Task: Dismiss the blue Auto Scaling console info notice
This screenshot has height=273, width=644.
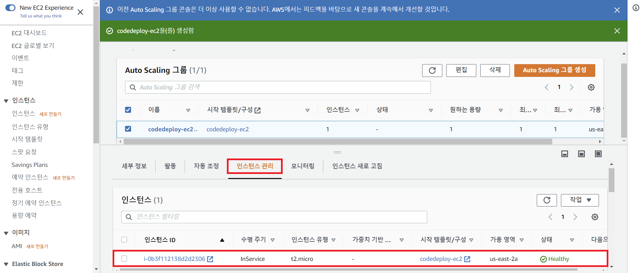Action: point(617,10)
